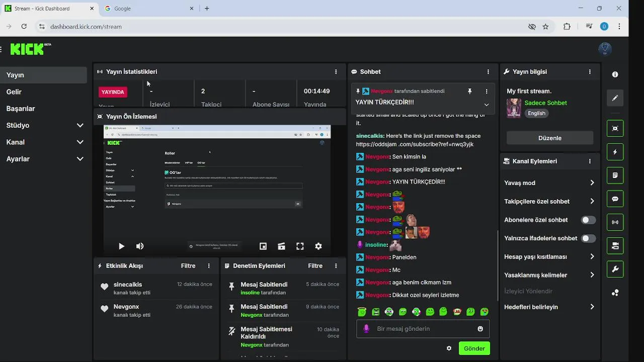Open Takipçilere özel sohbet options
The image size is (644, 362).
coord(549,202)
